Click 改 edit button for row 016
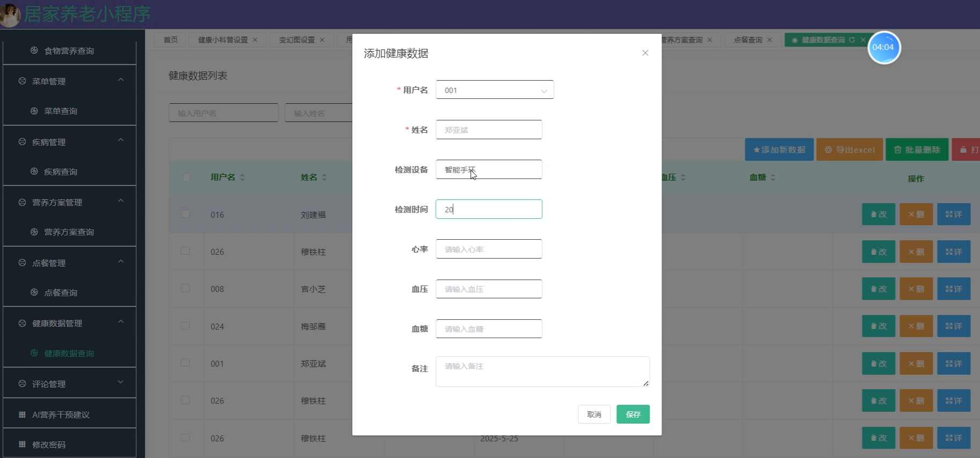Image resolution: width=980 pixels, height=458 pixels. [x=879, y=214]
